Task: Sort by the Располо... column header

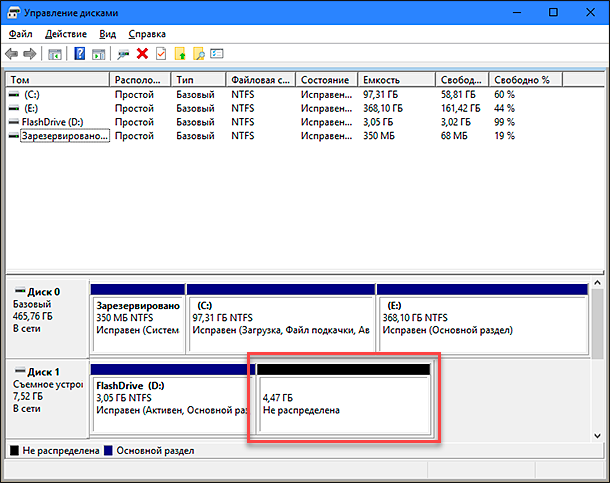Action: pyautogui.click(x=140, y=80)
